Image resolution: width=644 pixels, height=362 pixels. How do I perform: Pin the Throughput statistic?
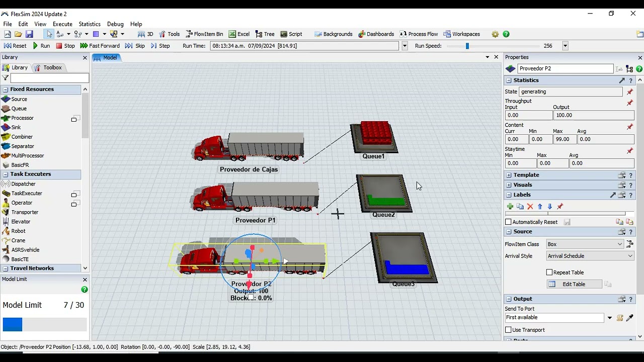[x=629, y=103]
